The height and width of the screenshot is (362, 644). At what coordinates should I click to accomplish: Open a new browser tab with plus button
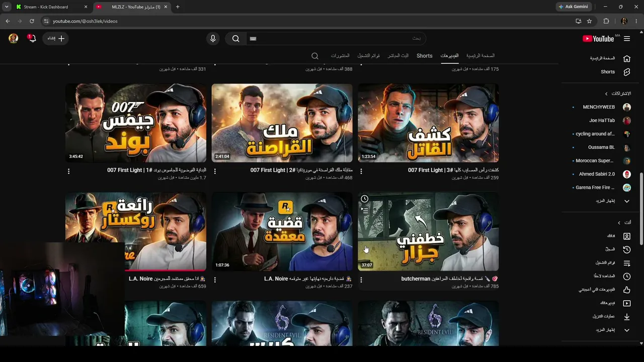[178, 7]
